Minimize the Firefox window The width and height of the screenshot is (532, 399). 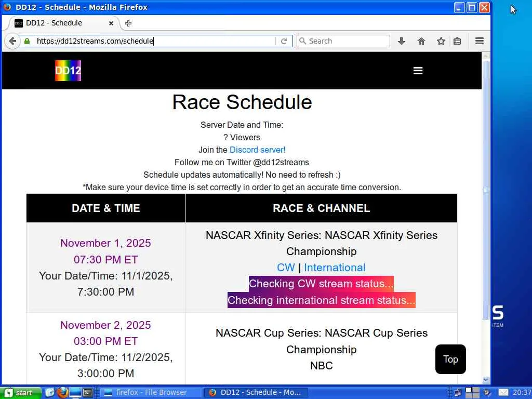point(459,7)
